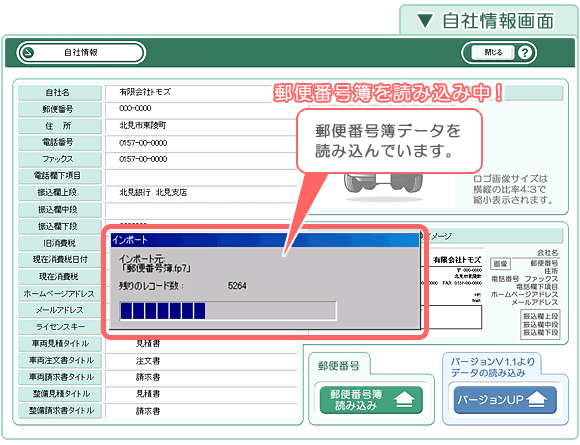
Task: Click the 整備見積タイトル field showing 見積書
Action: (202, 394)
